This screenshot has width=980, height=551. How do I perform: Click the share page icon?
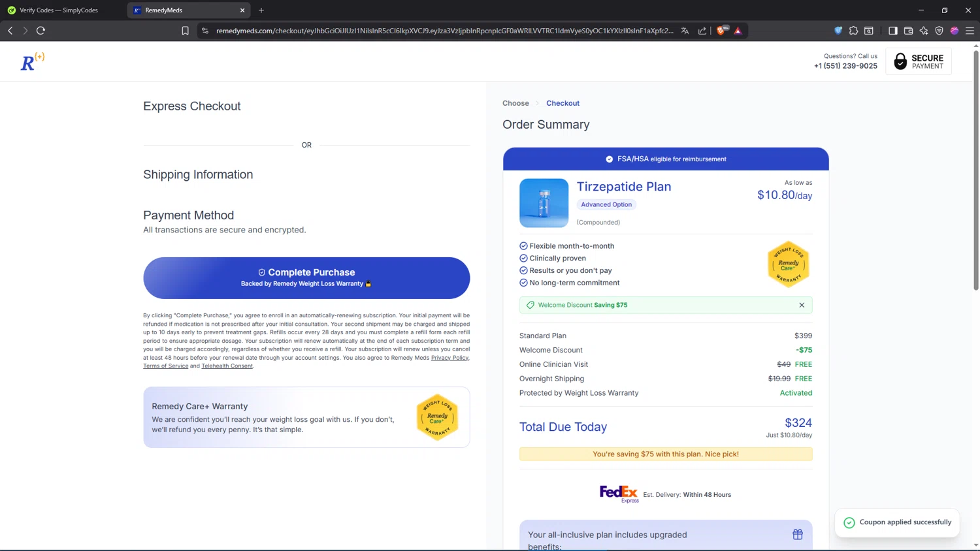pyautogui.click(x=702, y=31)
